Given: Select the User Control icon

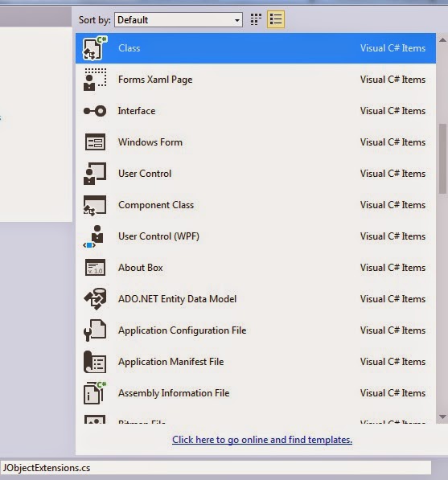Looking at the screenshot, I should pos(95,174).
